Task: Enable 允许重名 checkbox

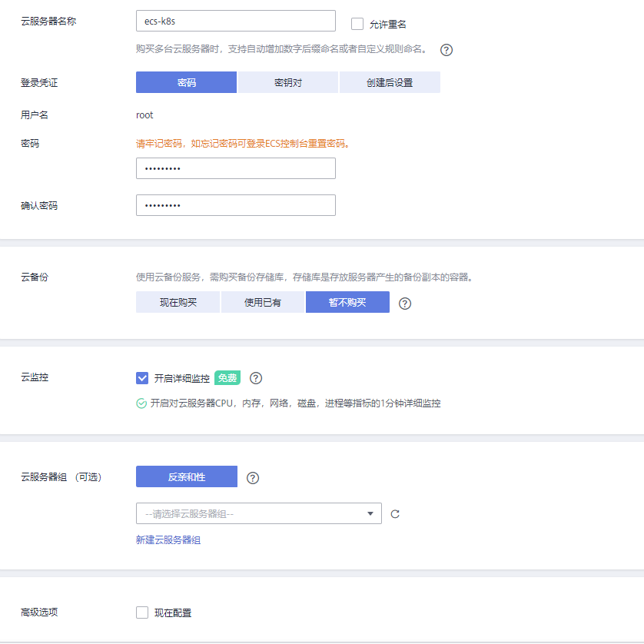Action: click(x=357, y=24)
